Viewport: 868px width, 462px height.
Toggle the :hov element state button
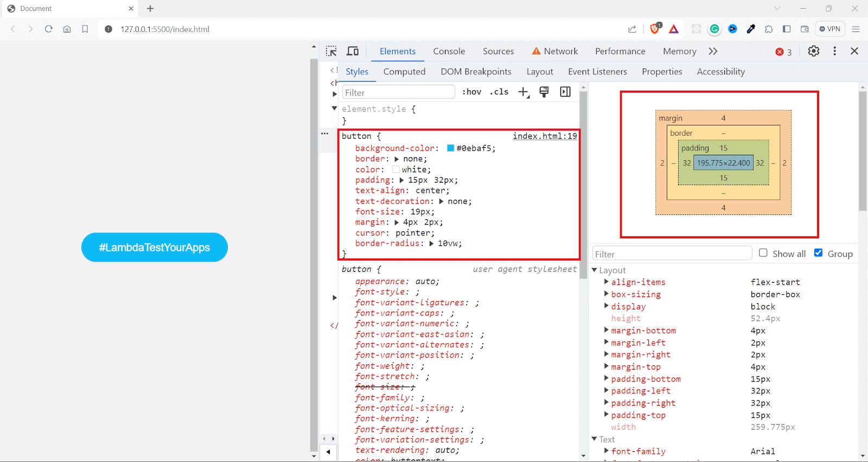[471, 92]
